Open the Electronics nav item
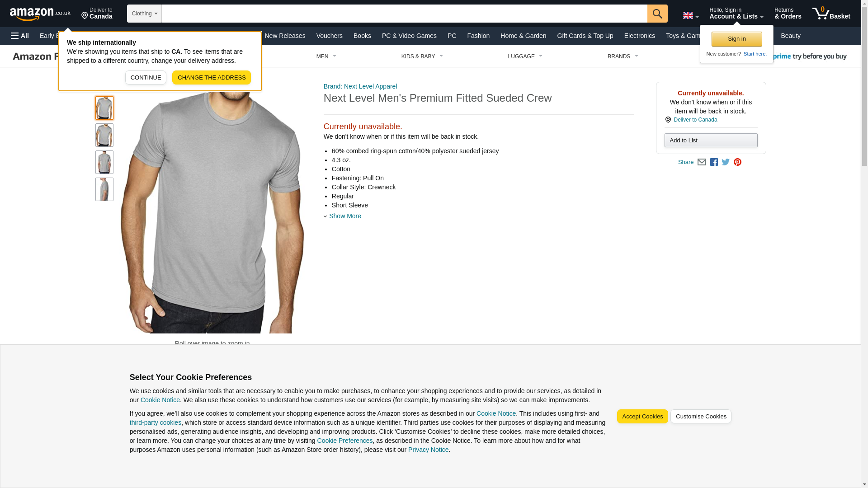 click(x=639, y=36)
